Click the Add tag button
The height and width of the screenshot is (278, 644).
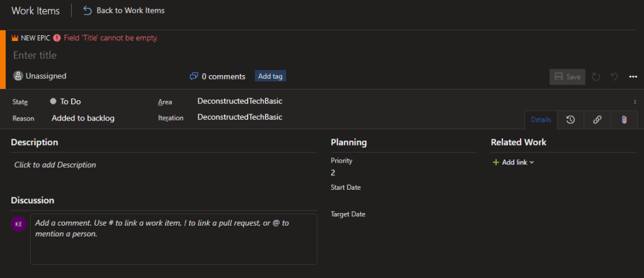pyautogui.click(x=271, y=76)
